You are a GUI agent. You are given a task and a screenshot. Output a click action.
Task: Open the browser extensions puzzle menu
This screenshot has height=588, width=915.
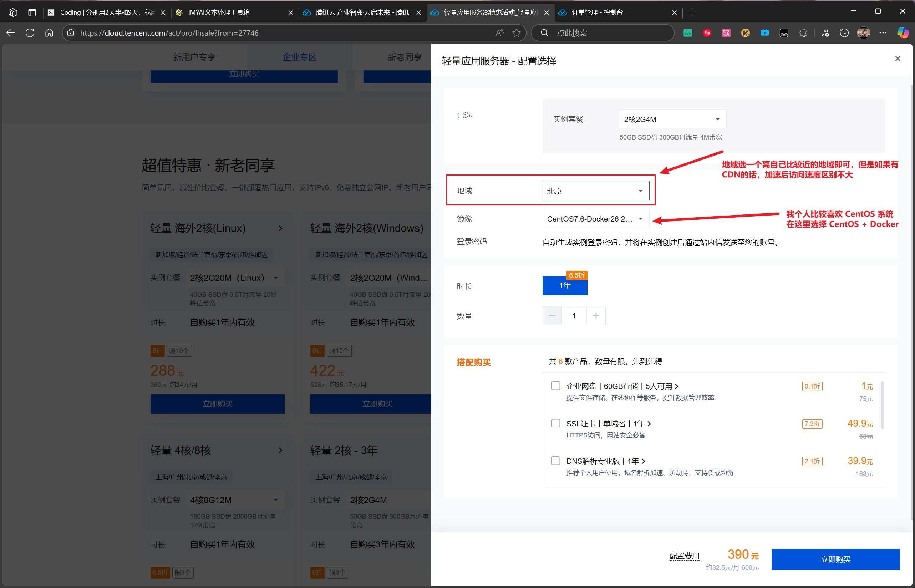(804, 33)
